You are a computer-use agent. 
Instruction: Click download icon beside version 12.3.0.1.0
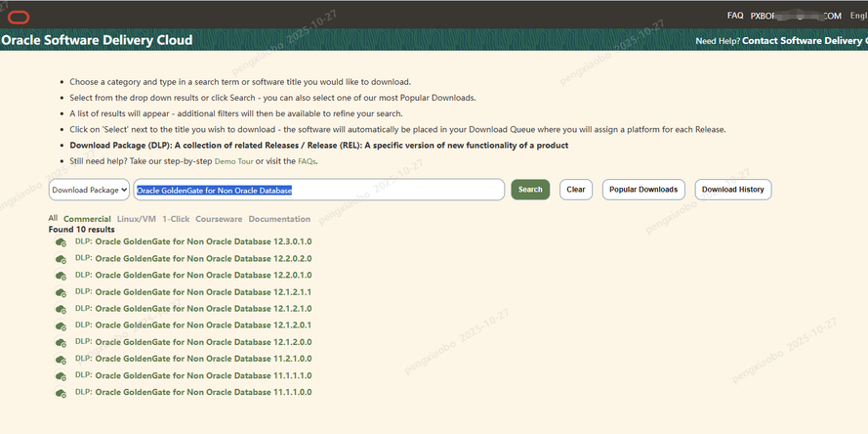61,242
